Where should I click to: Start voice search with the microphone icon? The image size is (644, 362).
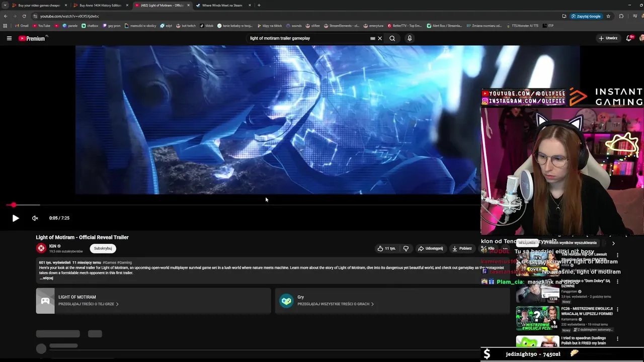410,38
